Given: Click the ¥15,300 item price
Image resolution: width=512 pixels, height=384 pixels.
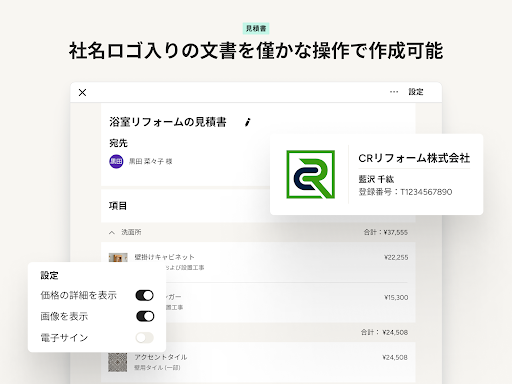Looking at the screenshot, I should pos(396,297).
